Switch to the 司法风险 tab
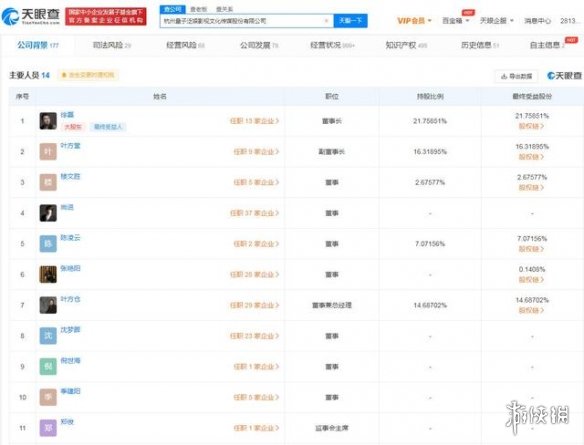This screenshot has height=445, width=584. pos(111,45)
